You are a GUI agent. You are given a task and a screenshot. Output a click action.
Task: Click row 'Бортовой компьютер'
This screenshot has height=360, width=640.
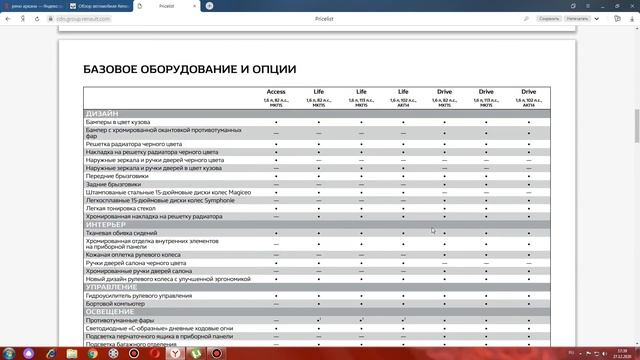pyautogui.click(x=317, y=304)
